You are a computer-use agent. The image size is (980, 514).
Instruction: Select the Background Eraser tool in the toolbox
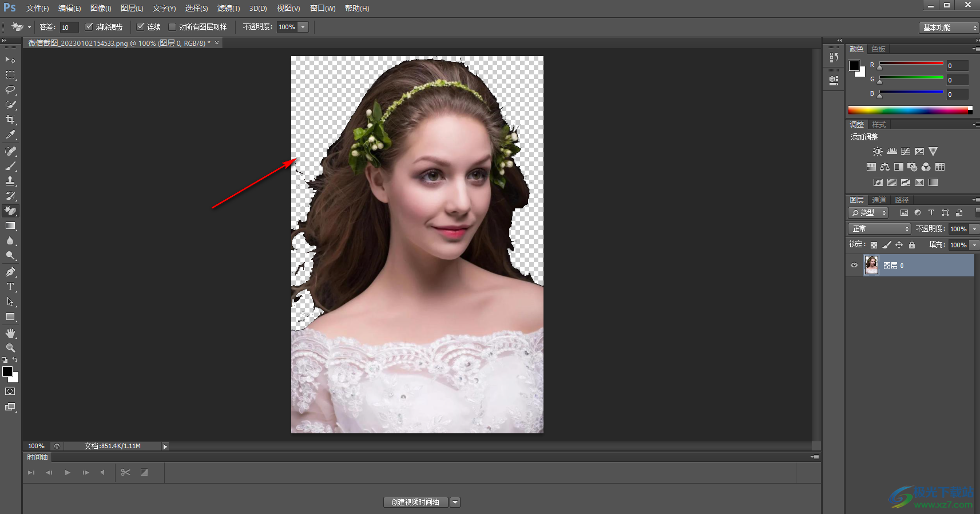pyautogui.click(x=10, y=211)
